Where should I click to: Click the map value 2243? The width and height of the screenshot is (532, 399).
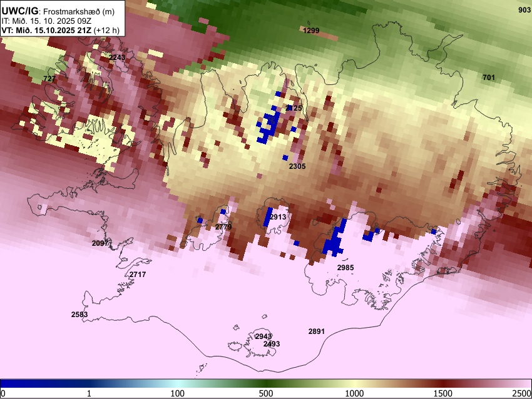coord(117,58)
